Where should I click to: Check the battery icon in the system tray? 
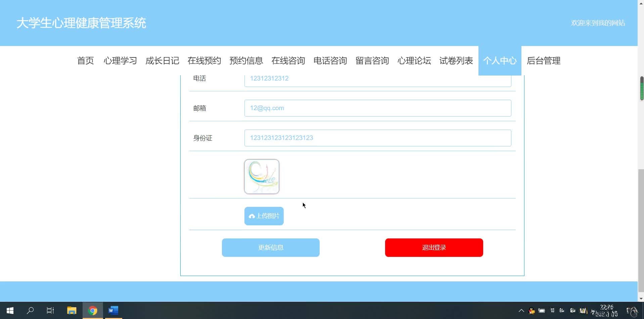click(541, 311)
